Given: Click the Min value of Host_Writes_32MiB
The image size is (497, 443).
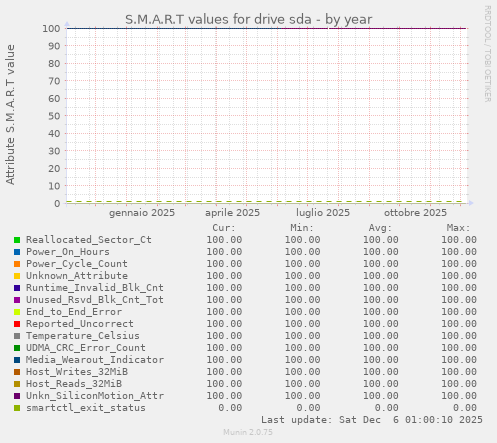Looking at the screenshot, I should click(x=302, y=372).
